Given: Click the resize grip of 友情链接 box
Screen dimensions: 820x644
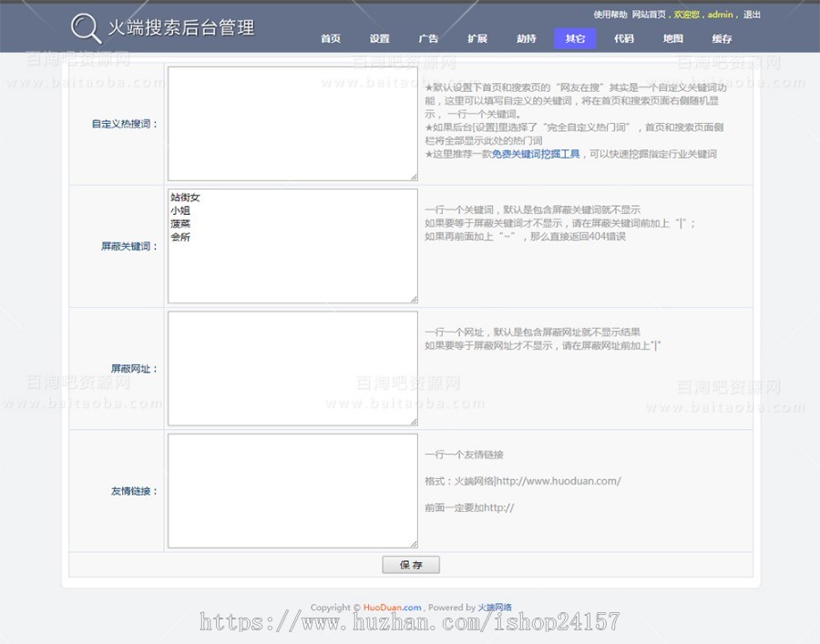Looking at the screenshot, I should (414, 544).
